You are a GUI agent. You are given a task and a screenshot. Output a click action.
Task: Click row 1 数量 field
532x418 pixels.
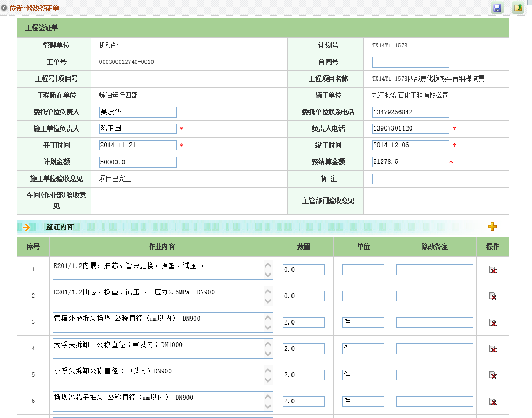click(x=304, y=270)
